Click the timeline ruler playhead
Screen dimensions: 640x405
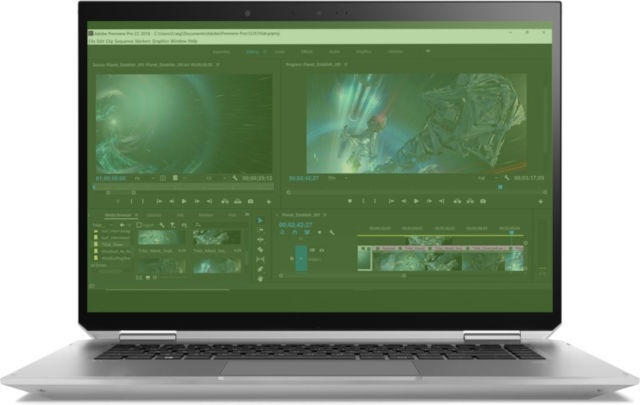point(511,232)
